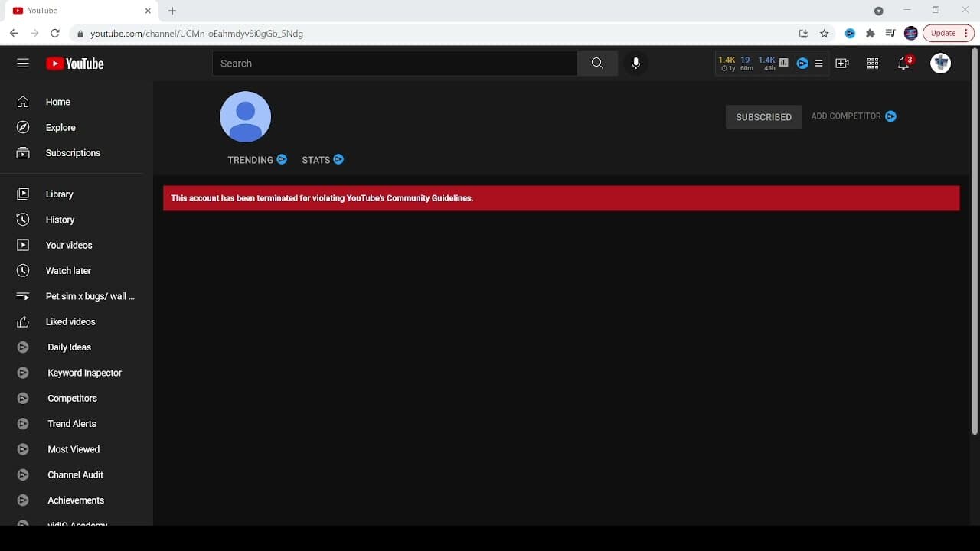Viewport: 980px width, 551px height.
Task: Open Liked videos
Action: (x=77, y=322)
